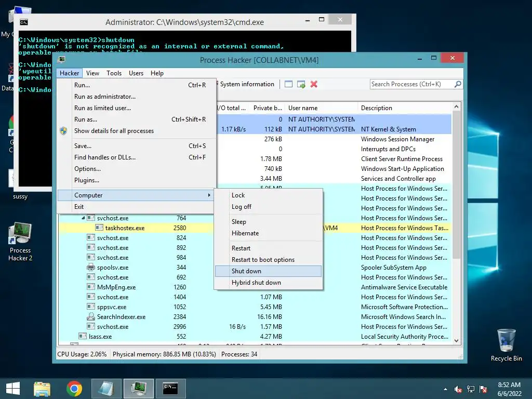Sort by I/O total column header

pyautogui.click(x=232, y=108)
